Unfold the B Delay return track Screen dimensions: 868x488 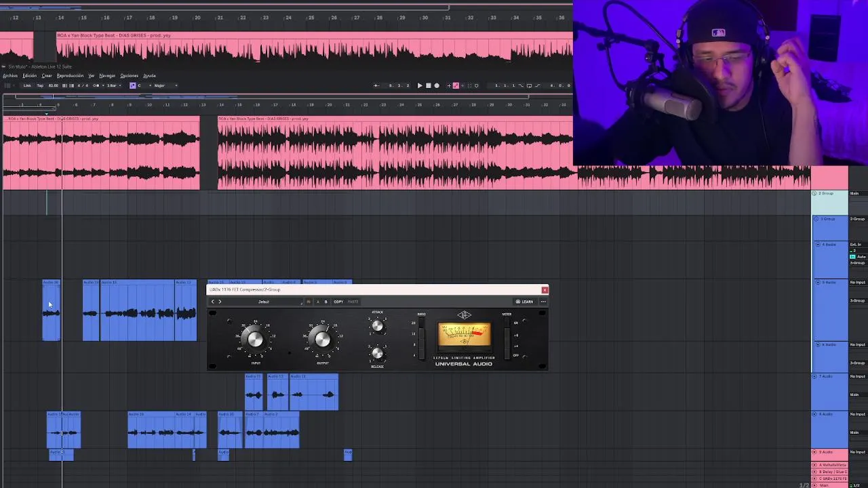tap(814, 472)
